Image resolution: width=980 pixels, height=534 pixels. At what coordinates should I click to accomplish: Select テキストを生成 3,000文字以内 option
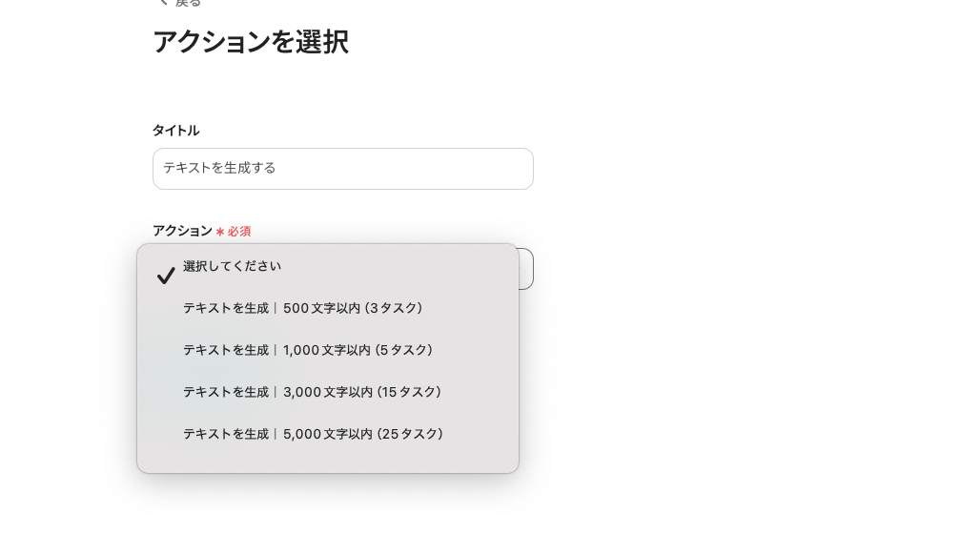click(312, 393)
